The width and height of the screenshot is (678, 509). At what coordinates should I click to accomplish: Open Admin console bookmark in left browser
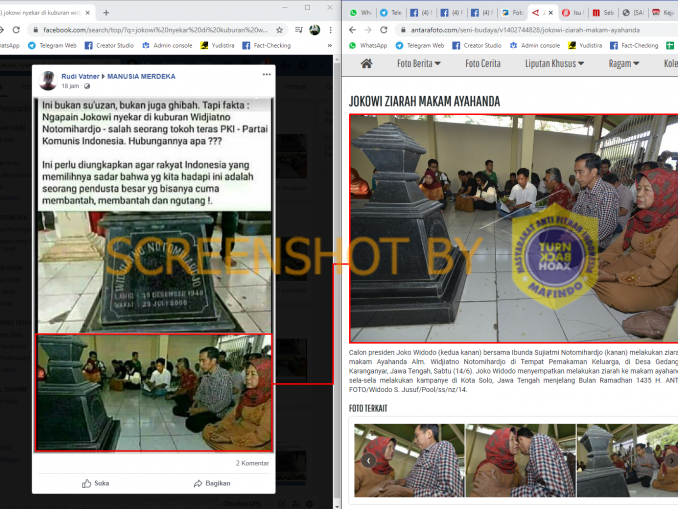tap(167, 45)
